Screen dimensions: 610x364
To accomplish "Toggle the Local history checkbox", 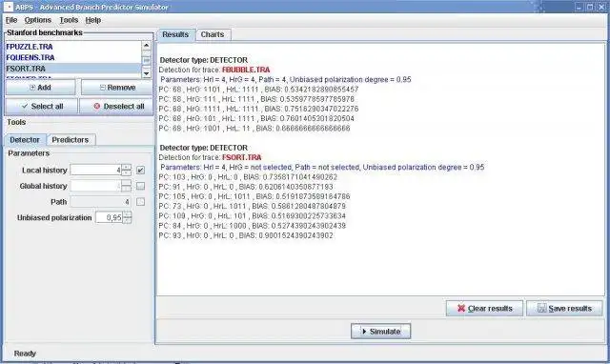I will click(x=140, y=170).
